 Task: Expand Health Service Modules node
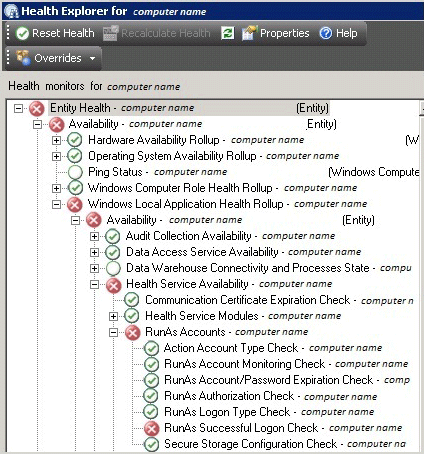click(113, 316)
